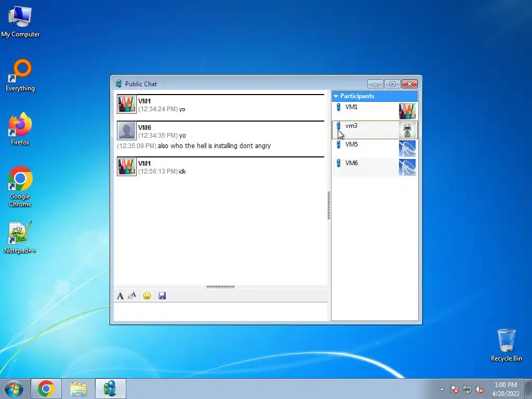
Task: Click VM1's avatar beside the idk message
Action: (127, 167)
